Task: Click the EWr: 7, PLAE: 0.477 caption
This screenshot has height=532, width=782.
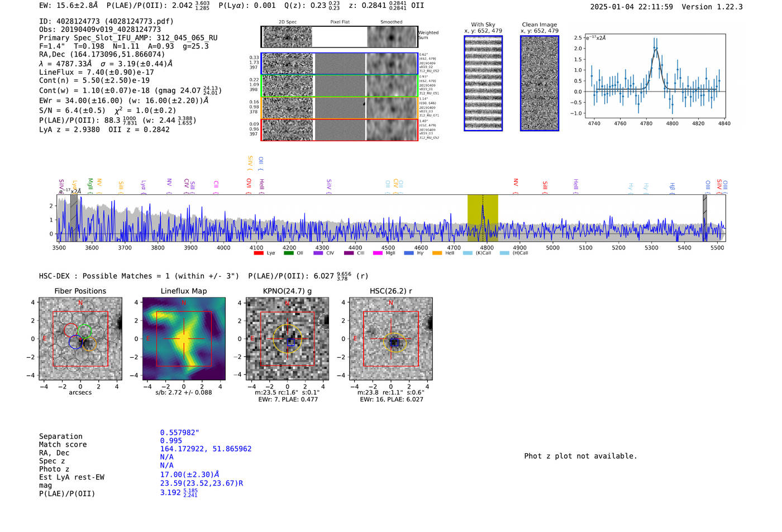Action: pyautogui.click(x=288, y=400)
